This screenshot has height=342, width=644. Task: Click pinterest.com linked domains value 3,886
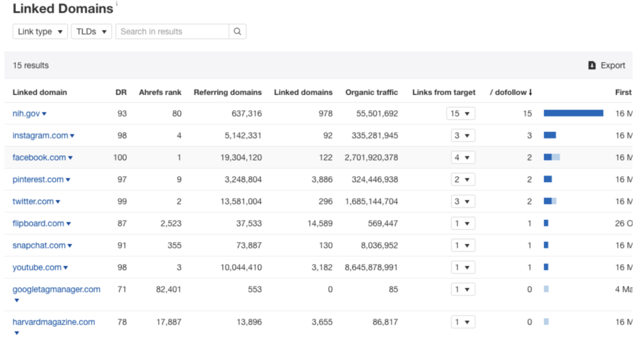(x=322, y=179)
